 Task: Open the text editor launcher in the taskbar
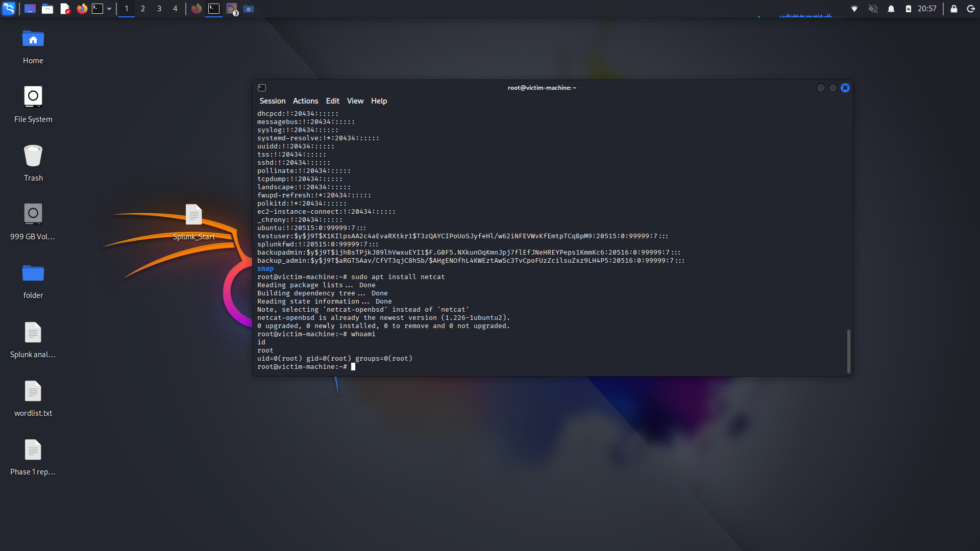pyautogui.click(x=65, y=9)
